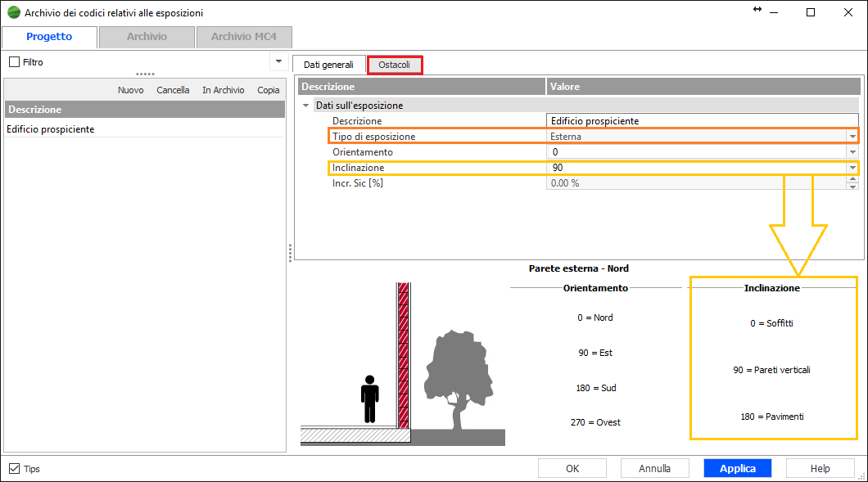The height and width of the screenshot is (482, 868).
Task: Open the Tipo di esposizione dropdown
Action: (x=852, y=137)
